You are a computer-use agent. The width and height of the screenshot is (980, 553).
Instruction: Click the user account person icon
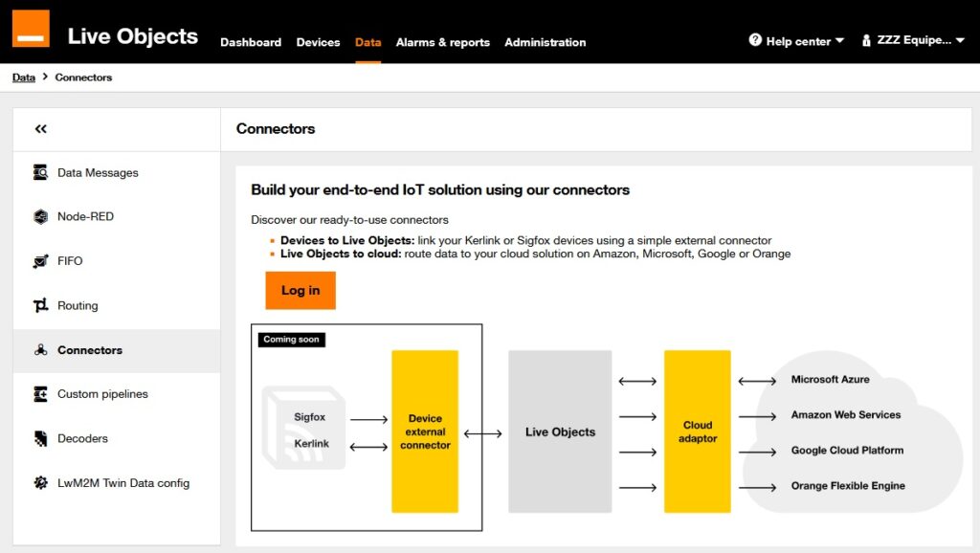click(x=866, y=40)
